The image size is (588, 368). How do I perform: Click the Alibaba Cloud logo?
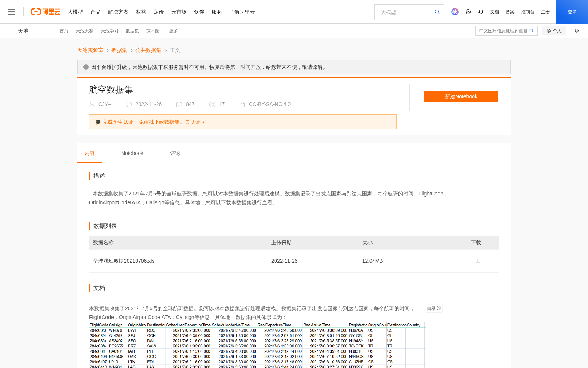coord(45,12)
